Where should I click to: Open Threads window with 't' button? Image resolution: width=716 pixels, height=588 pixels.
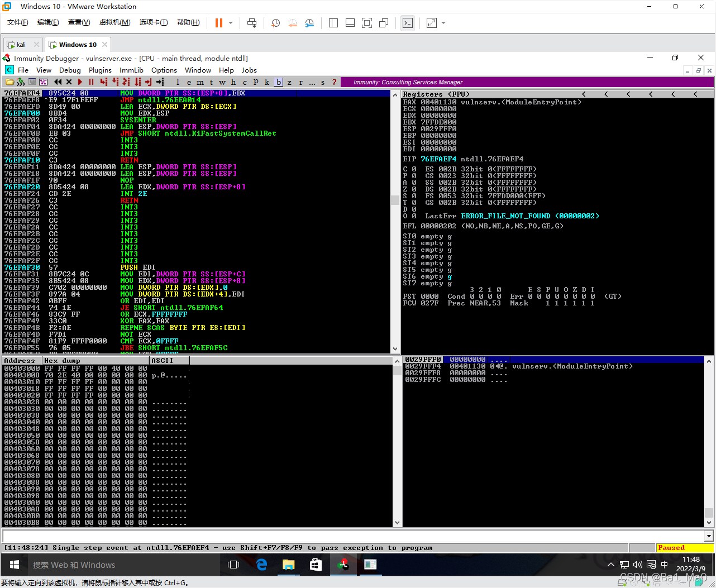tap(211, 82)
